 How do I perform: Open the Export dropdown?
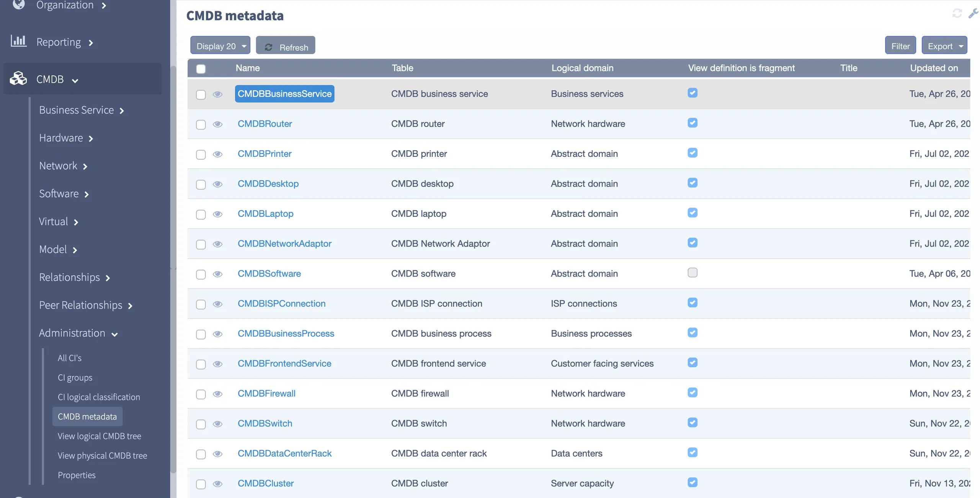944,45
